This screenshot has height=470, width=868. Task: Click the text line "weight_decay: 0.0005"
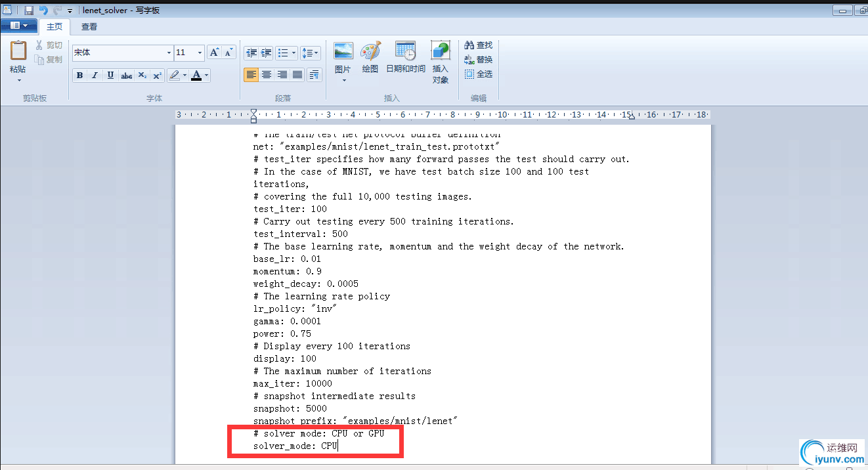(306, 284)
